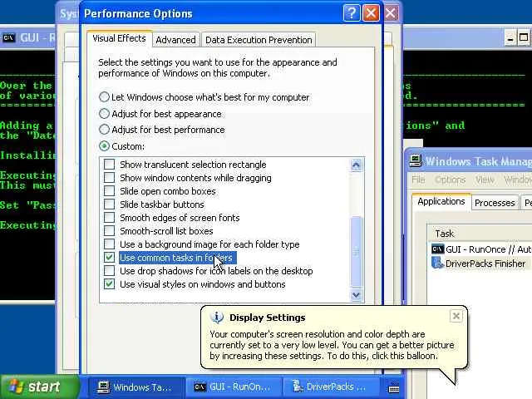Image resolution: width=532 pixels, height=399 pixels.
Task: Switch to the Visual Effects tab
Action: [119, 38]
